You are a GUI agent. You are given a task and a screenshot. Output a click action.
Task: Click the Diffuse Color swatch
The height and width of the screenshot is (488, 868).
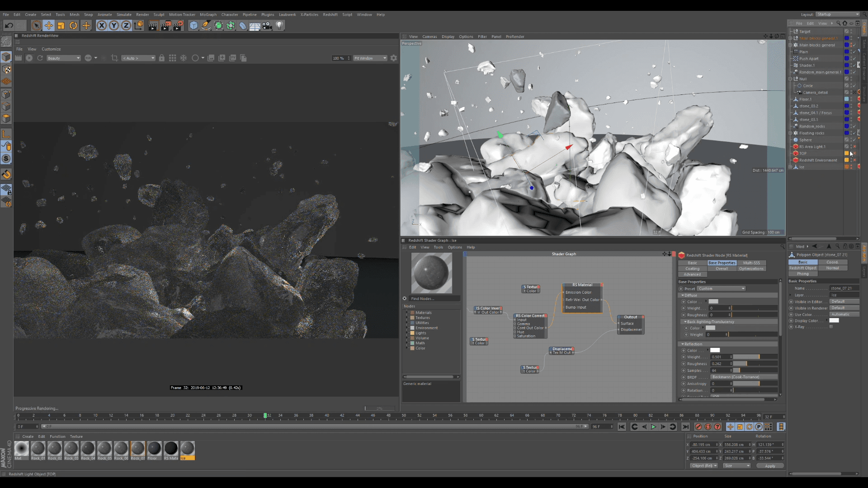(713, 301)
